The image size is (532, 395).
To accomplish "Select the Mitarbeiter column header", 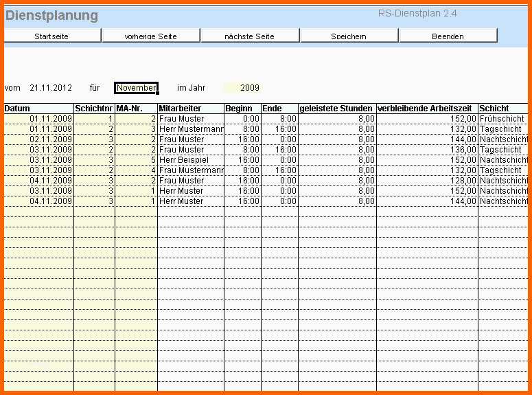I will click(x=191, y=109).
